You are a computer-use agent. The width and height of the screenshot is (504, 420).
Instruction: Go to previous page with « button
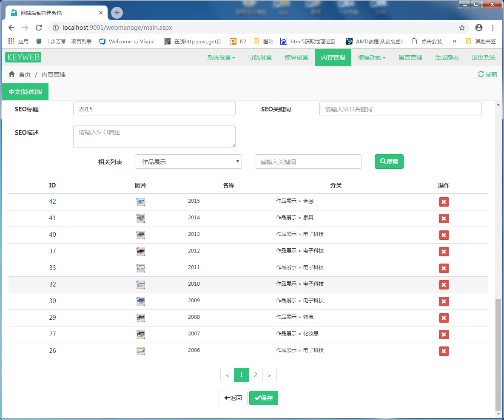[227, 375]
